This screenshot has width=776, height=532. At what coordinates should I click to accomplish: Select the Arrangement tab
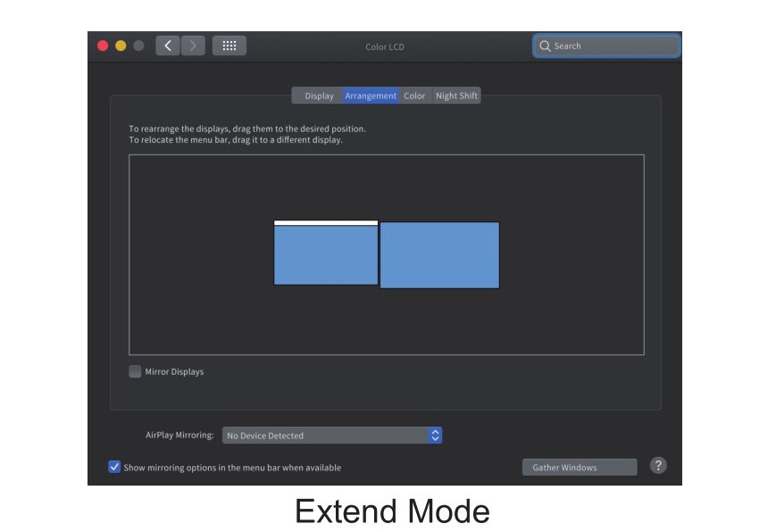[371, 96]
